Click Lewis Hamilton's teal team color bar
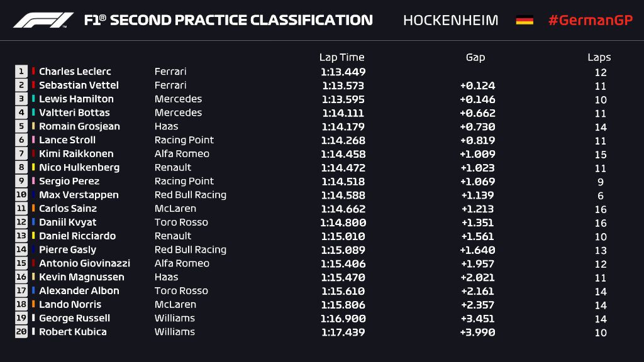The image size is (644, 362). [33, 99]
